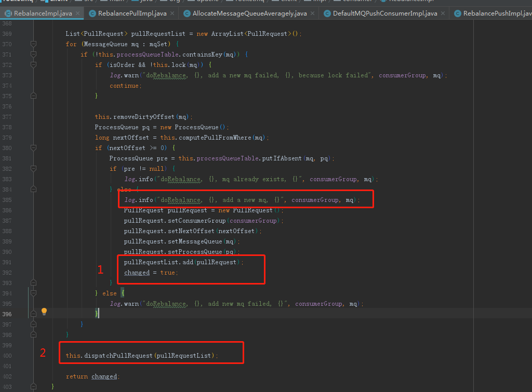Click the yellow lightbulb intention icon
The image size is (532, 392).
coord(44,312)
